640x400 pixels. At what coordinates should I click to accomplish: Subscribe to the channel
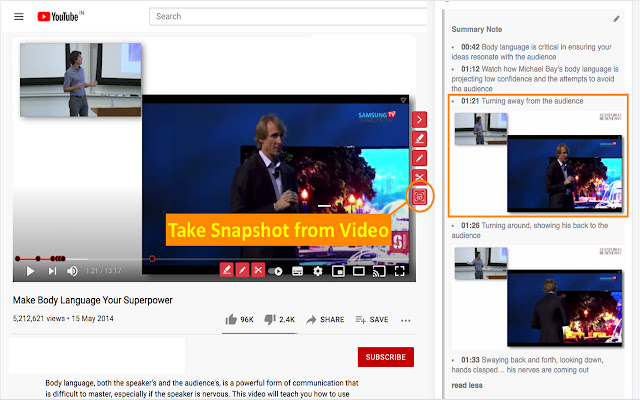point(386,357)
